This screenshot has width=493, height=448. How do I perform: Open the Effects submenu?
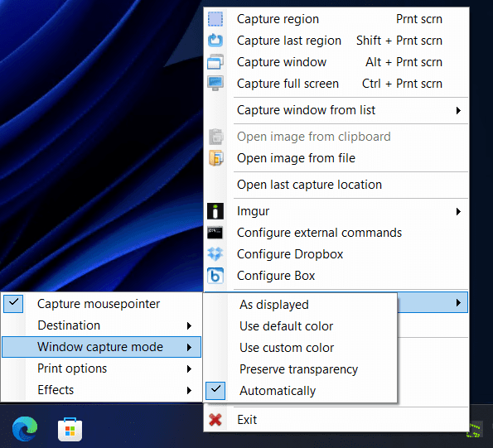[102, 390]
